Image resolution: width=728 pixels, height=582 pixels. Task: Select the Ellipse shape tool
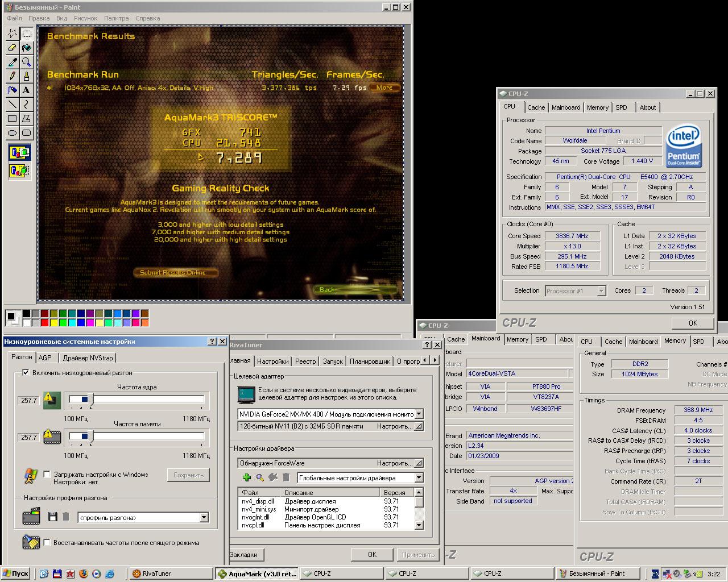12,133
